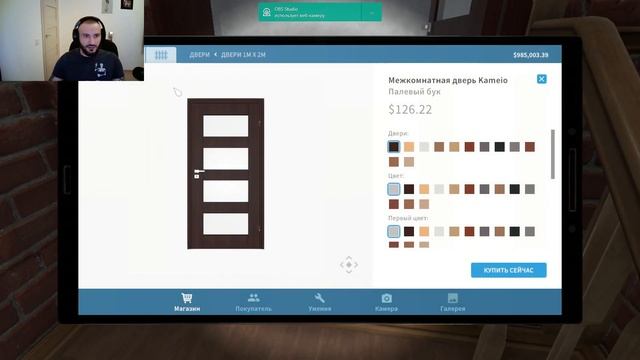Choose the black Первый цвет swatch
640x360 pixels.
pos(515,231)
